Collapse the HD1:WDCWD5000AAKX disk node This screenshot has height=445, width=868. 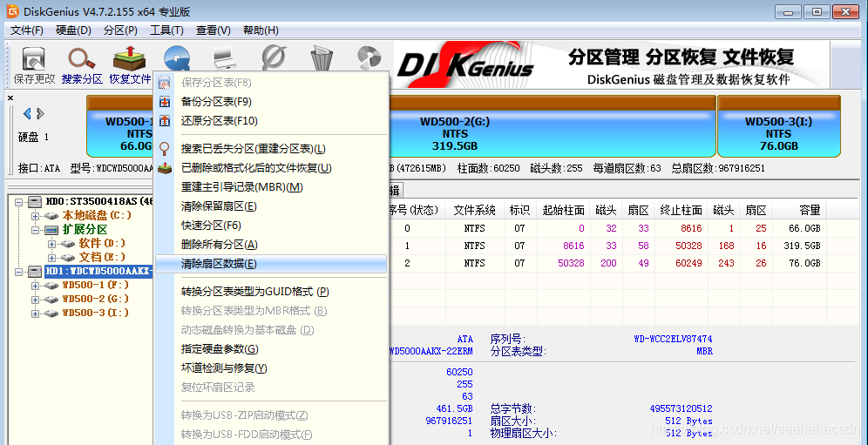[x=19, y=271]
